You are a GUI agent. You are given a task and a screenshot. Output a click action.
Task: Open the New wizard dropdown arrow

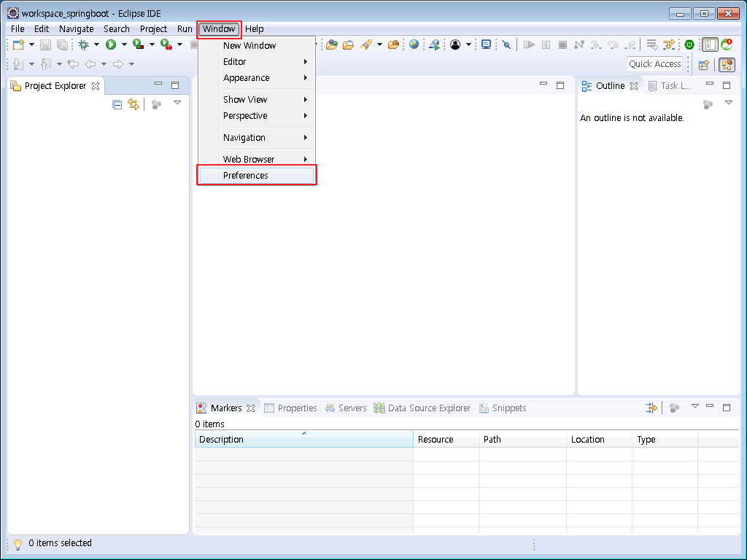(x=31, y=44)
